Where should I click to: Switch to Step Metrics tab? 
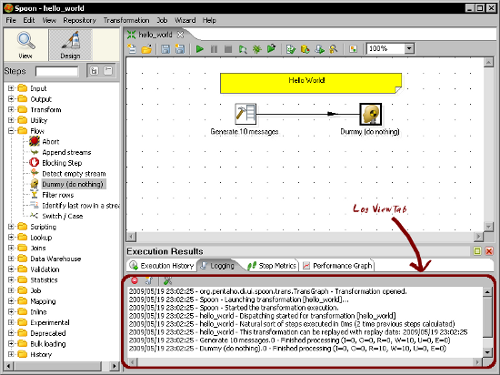pyautogui.click(x=272, y=266)
